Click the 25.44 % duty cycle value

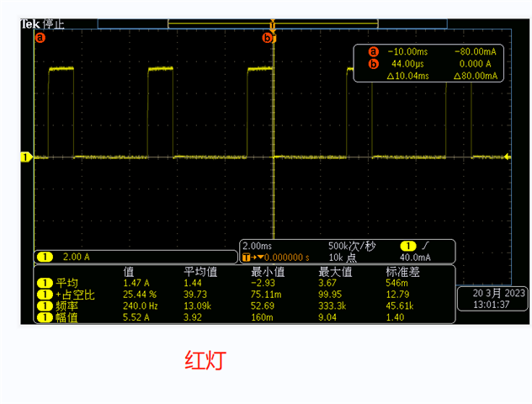coord(140,295)
